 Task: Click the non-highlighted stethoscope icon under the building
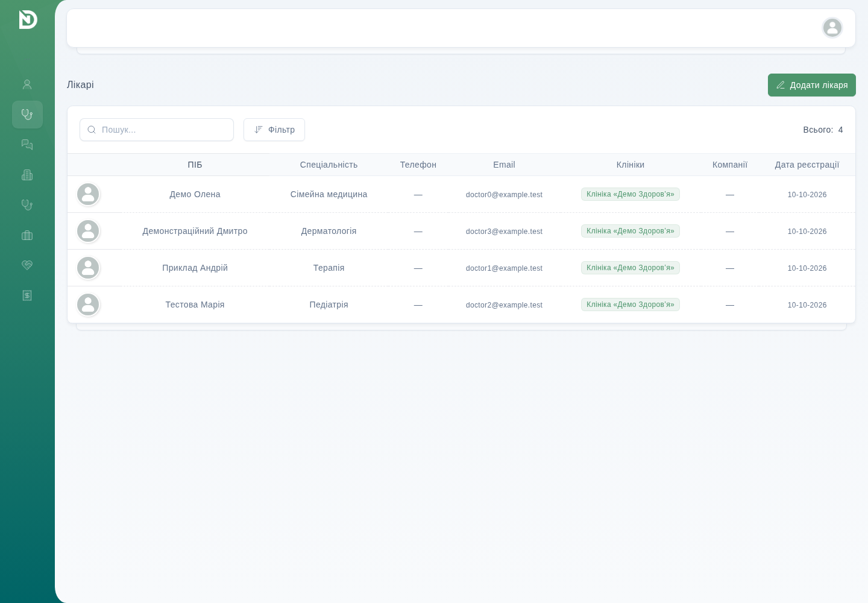click(x=27, y=205)
